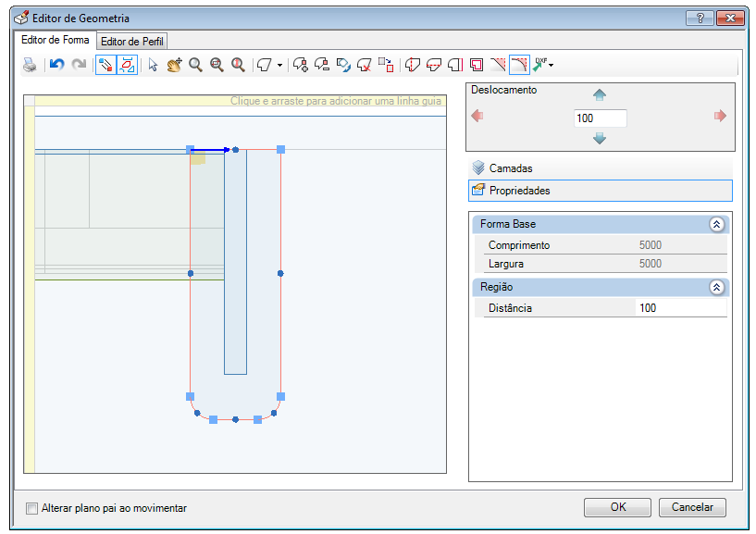
Task: Click the top-right square corner handle
Action: (280, 150)
